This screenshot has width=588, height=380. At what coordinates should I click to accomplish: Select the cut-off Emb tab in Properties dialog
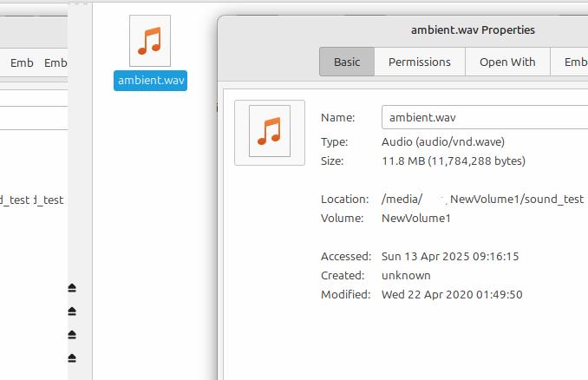(x=569, y=62)
